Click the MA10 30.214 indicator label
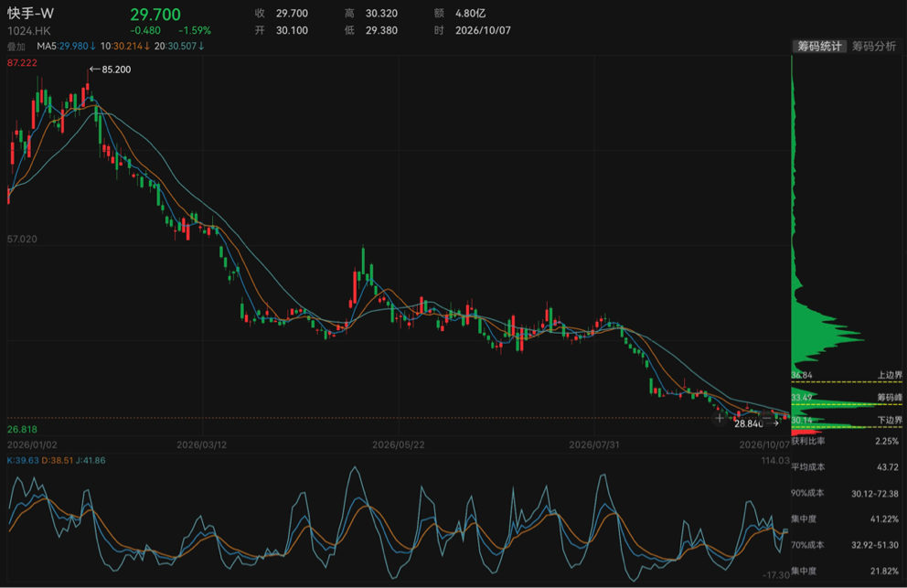This screenshot has height=588, width=907. click(125, 46)
